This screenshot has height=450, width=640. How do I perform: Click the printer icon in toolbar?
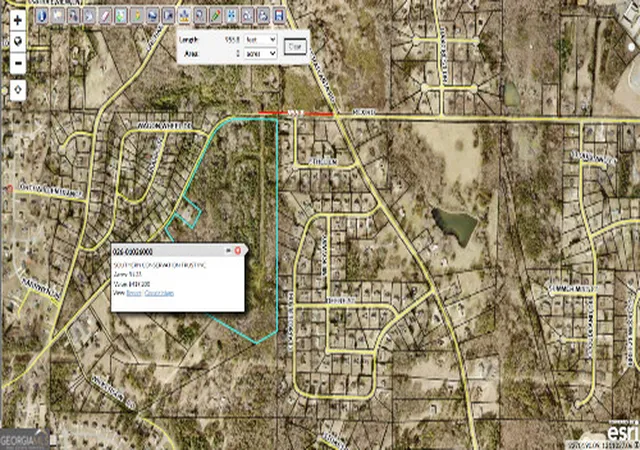[x=263, y=16]
